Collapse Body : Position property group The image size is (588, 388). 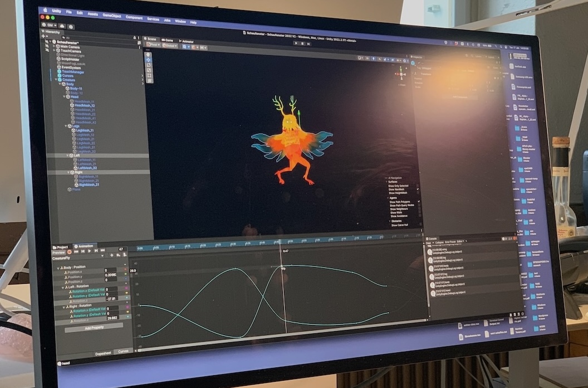(58, 269)
